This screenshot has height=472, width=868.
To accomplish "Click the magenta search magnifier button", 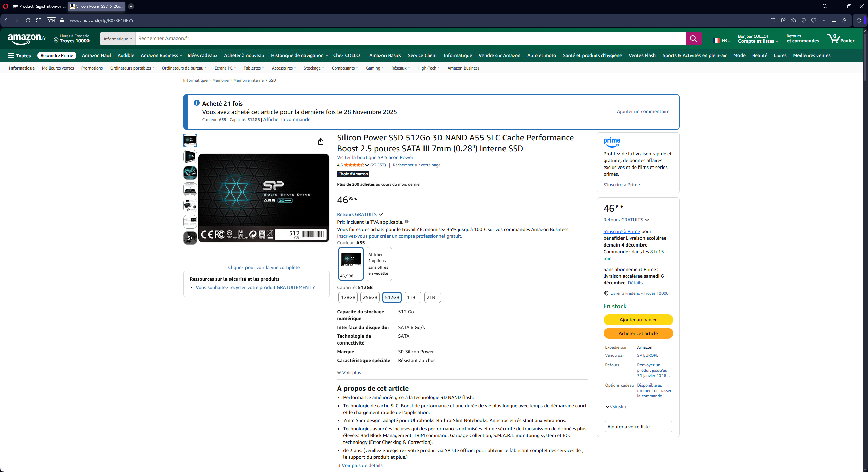I will coord(693,39).
